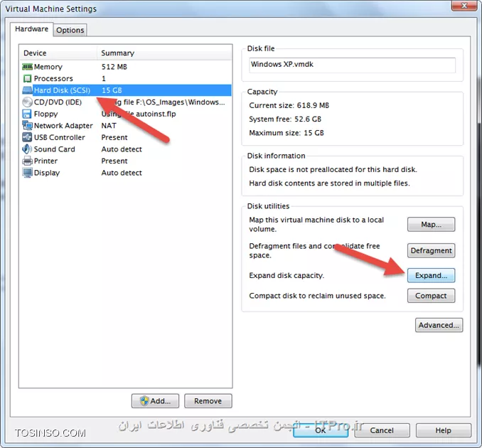Select the Sound Card row label

55,149
